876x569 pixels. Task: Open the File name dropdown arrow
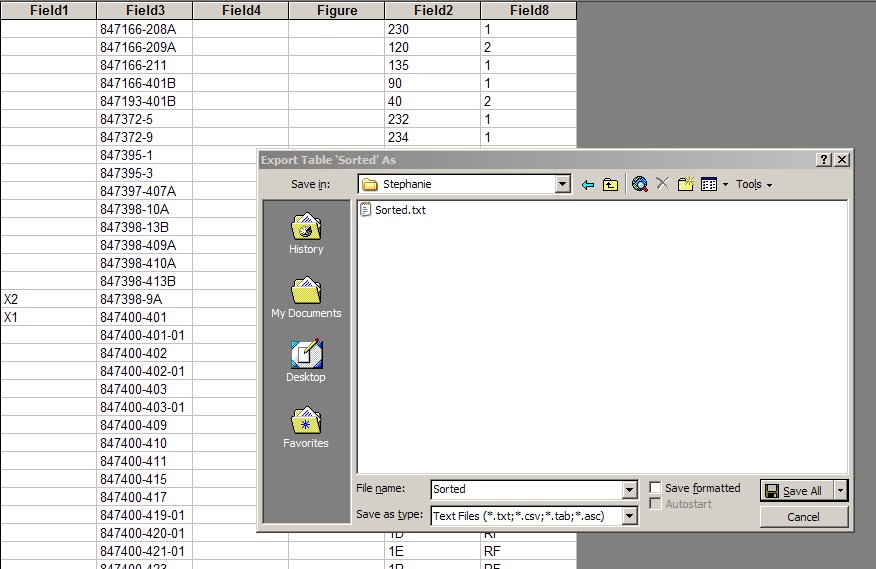tap(629, 490)
